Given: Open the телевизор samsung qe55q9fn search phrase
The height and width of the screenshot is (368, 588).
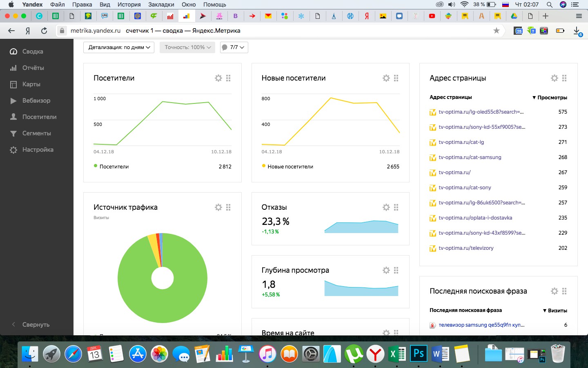Looking at the screenshot, I should (x=481, y=325).
